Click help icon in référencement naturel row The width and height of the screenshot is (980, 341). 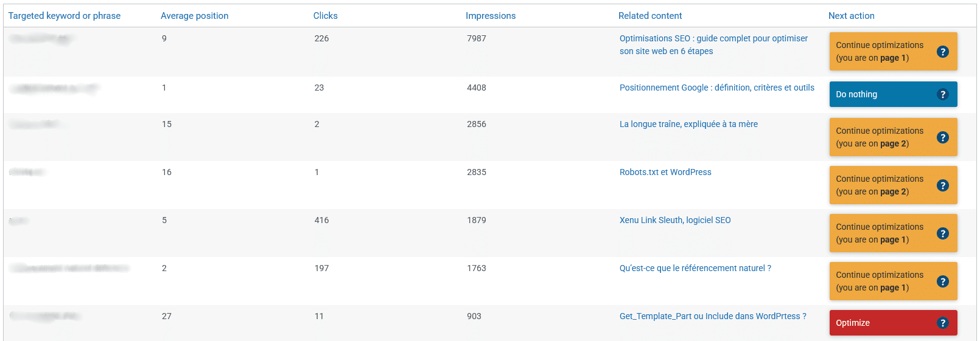click(x=942, y=281)
